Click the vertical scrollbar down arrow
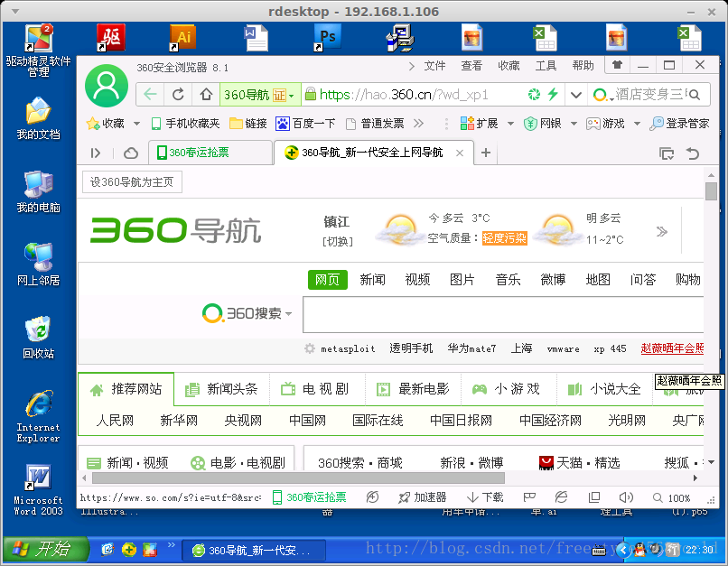The height and width of the screenshot is (566, 728). click(711, 462)
